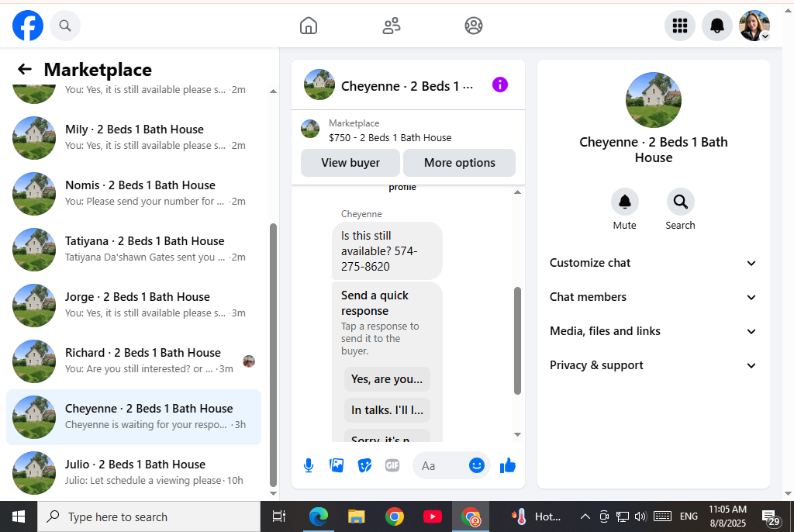Open Microsoft Edge from the taskbar
Viewport: 794px width, 532px height.
(319, 516)
